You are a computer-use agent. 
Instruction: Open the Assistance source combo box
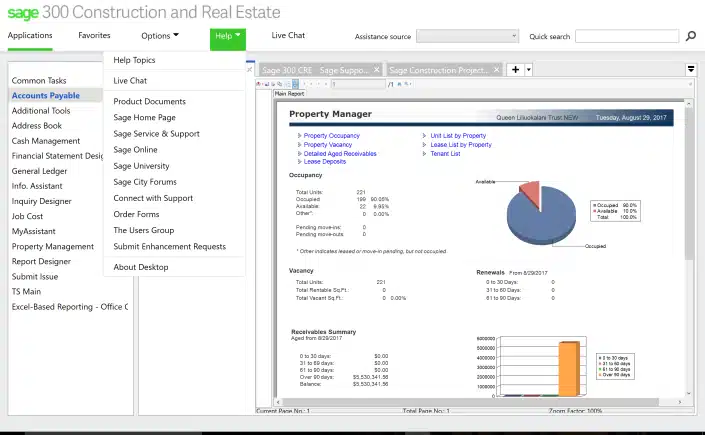coord(467,36)
